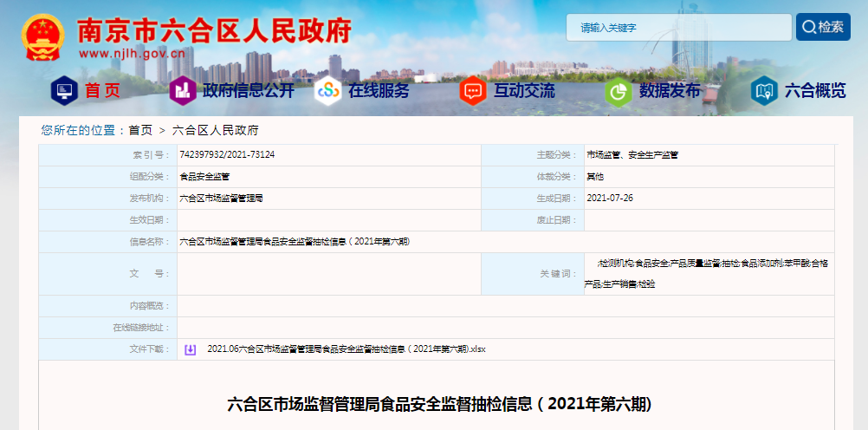Image resolution: width=868 pixels, height=430 pixels.
Task: Click the 六合概览 map icon
Action: point(764,89)
